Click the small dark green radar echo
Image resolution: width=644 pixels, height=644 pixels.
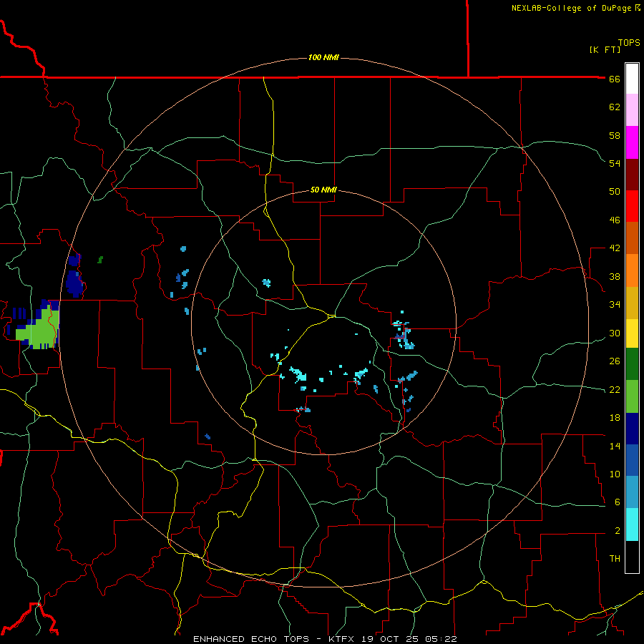tap(100, 260)
